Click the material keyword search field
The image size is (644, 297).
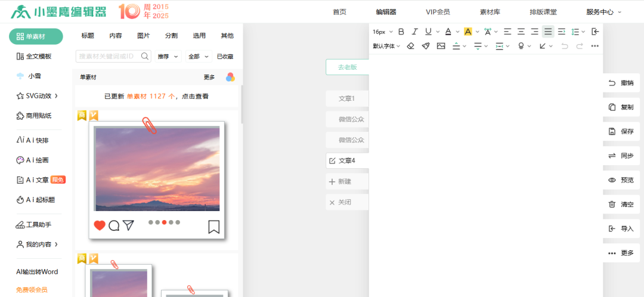[x=109, y=57]
